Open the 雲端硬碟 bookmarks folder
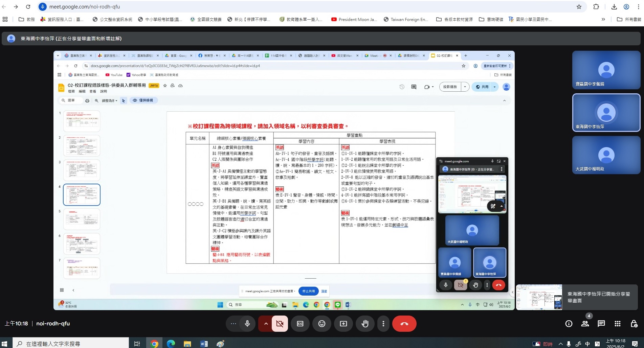The height and width of the screenshot is (348, 644). point(491,19)
